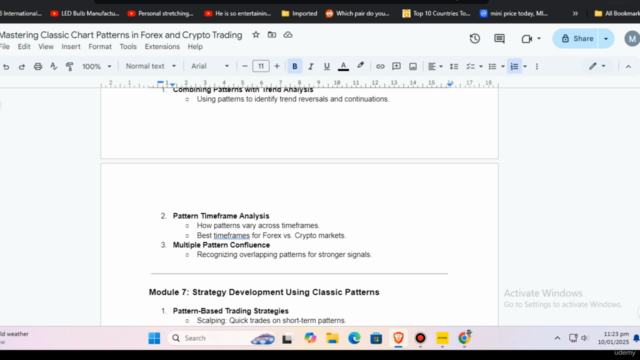The width and height of the screenshot is (640, 360).
Task: Open the Help menu
Action: coord(195,47)
